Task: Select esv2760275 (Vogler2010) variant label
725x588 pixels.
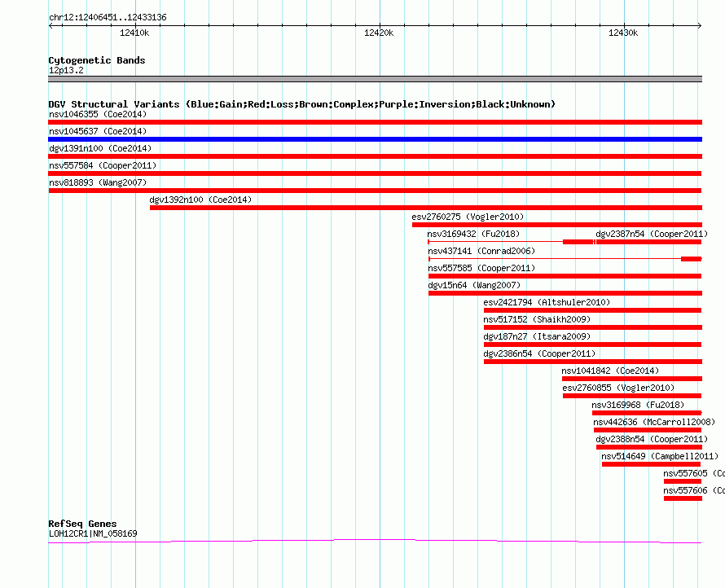Action: [468, 217]
